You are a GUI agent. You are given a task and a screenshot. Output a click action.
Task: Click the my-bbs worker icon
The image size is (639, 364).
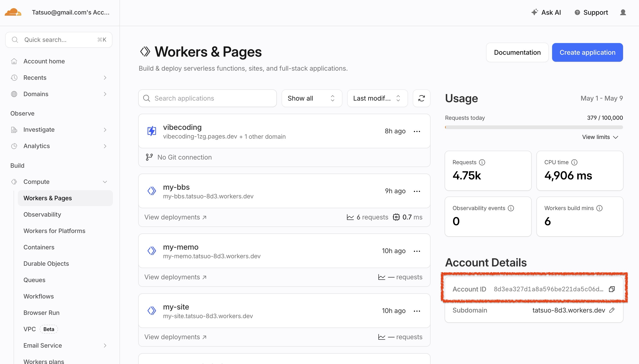pyautogui.click(x=152, y=191)
